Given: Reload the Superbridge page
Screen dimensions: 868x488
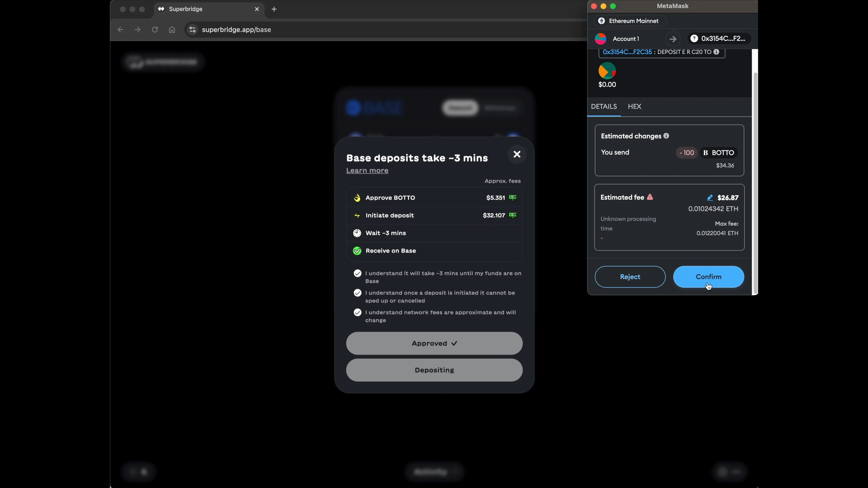Looking at the screenshot, I should [x=155, y=30].
